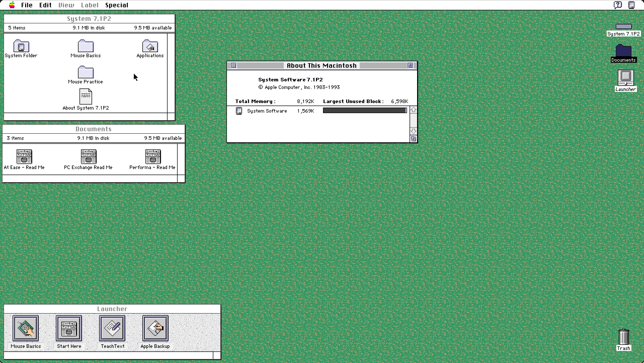Open the System Folder icon

click(21, 46)
